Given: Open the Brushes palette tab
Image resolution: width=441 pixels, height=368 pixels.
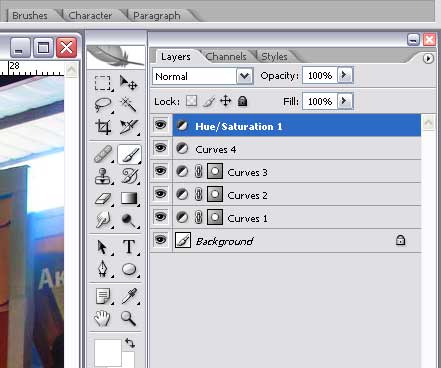Looking at the screenshot, I should pos(30,15).
